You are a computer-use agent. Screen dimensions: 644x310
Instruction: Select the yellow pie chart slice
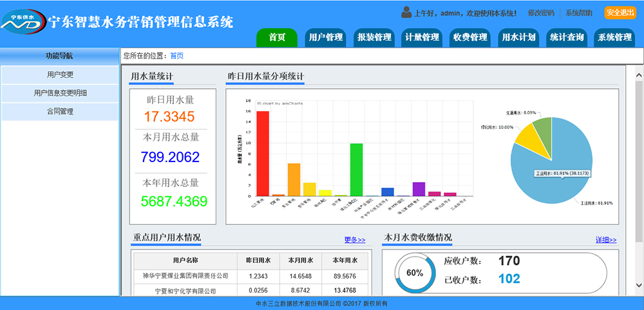[529, 140]
